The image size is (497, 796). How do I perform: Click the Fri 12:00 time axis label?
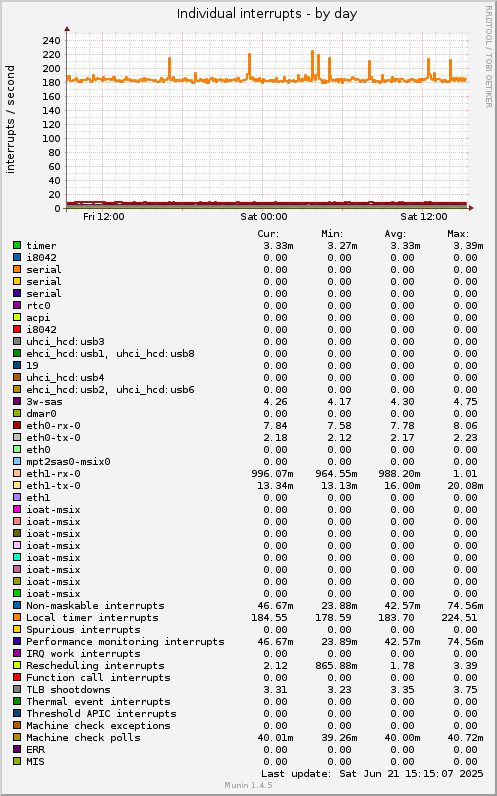pos(104,217)
